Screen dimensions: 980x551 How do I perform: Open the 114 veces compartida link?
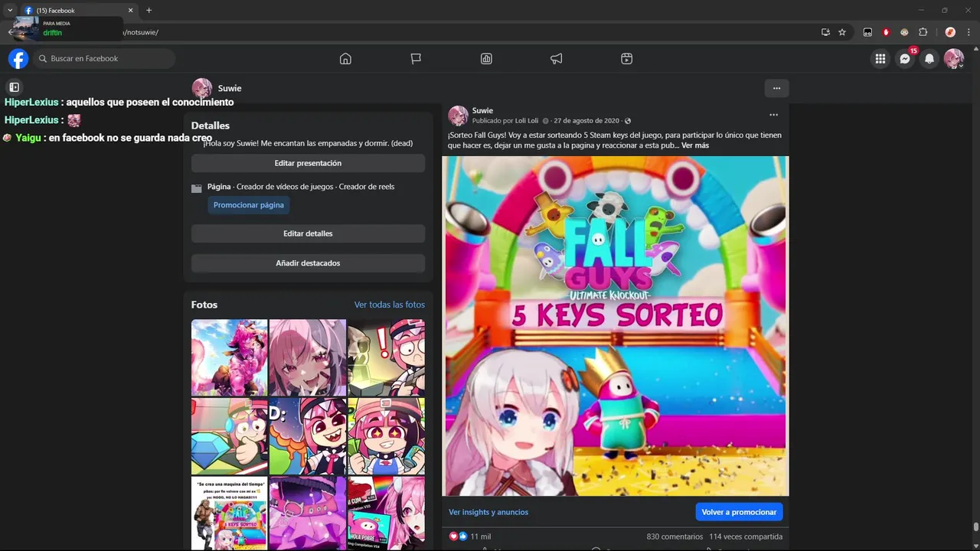click(x=746, y=536)
